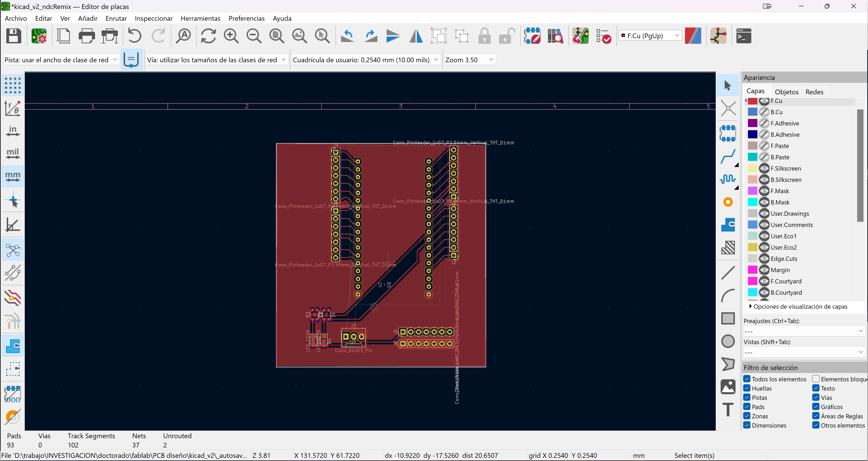Open Board Setup gear icon
The height and width of the screenshot is (461, 868).
39,36
